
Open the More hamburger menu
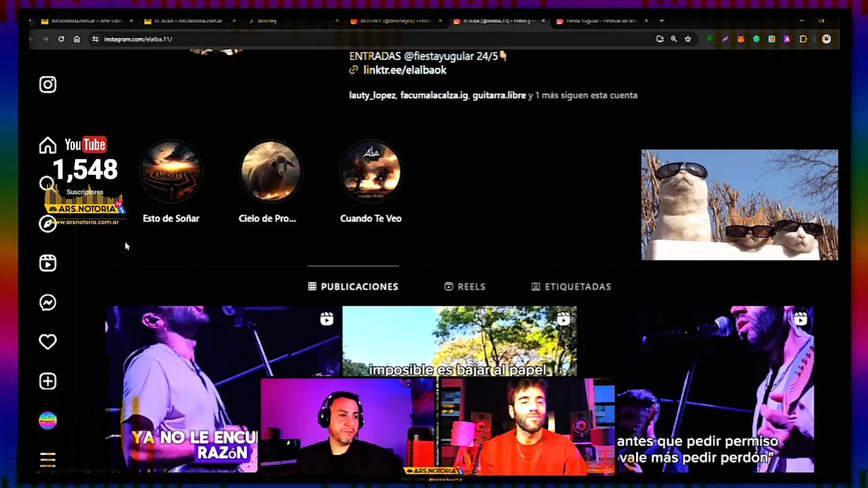47,460
